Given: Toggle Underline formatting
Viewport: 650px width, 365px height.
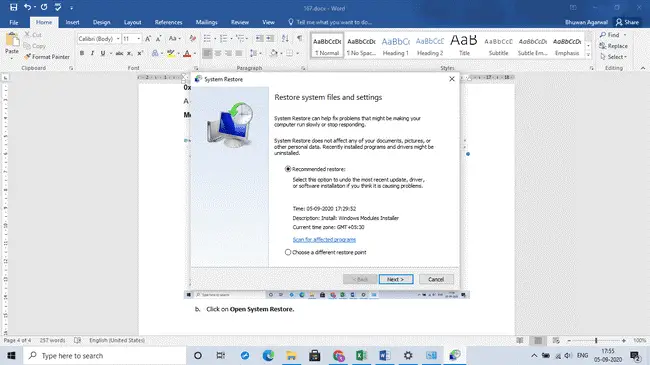Looking at the screenshot, I should [102, 53].
